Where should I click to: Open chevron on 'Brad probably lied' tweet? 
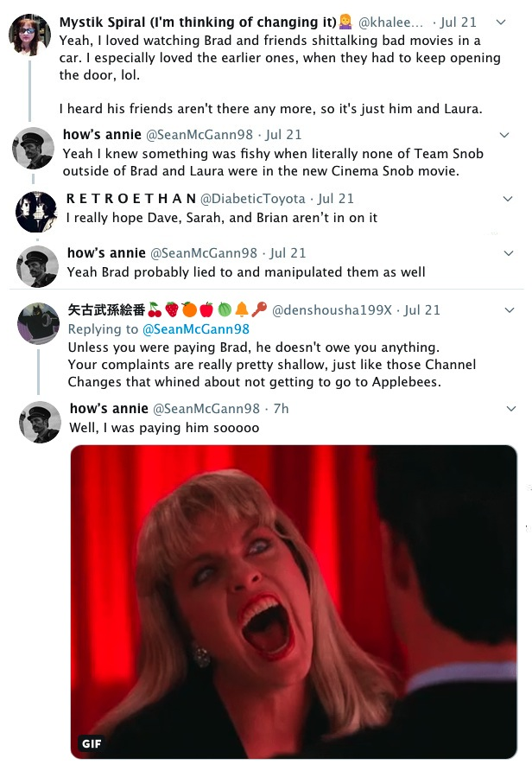(x=509, y=253)
